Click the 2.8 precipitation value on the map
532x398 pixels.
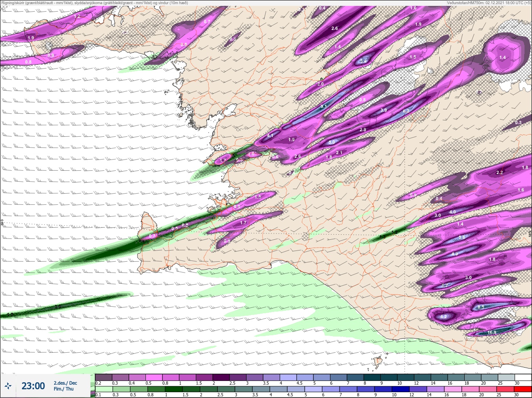coord(363,130)
